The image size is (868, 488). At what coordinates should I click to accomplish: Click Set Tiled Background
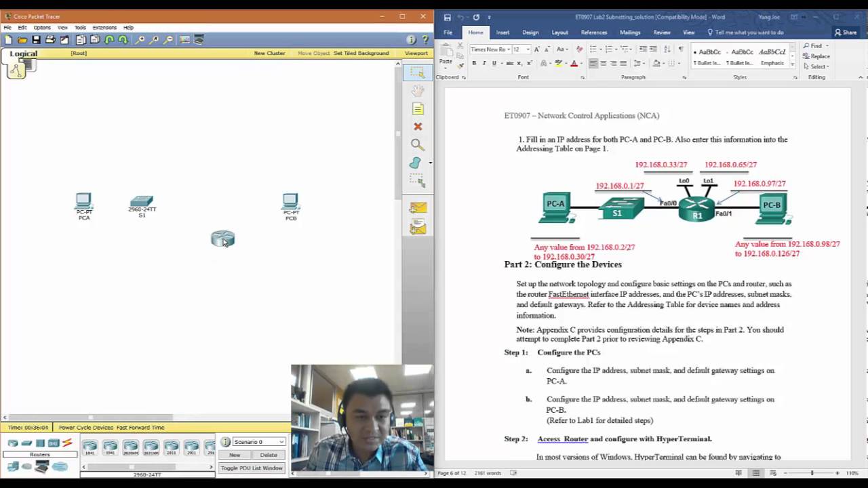click(x=361, y=53)
